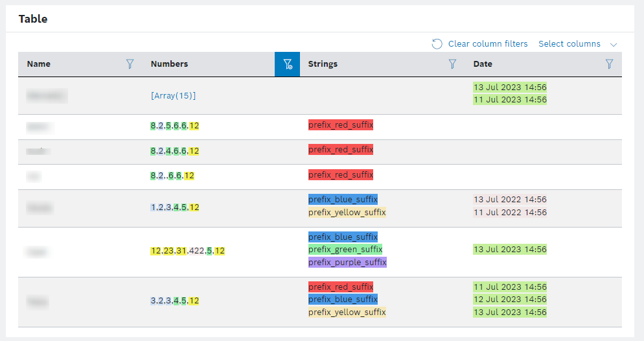Click the purple prefix_purple_suffix tag
Viewport: 644px width, 341px height.
[347, 263]
